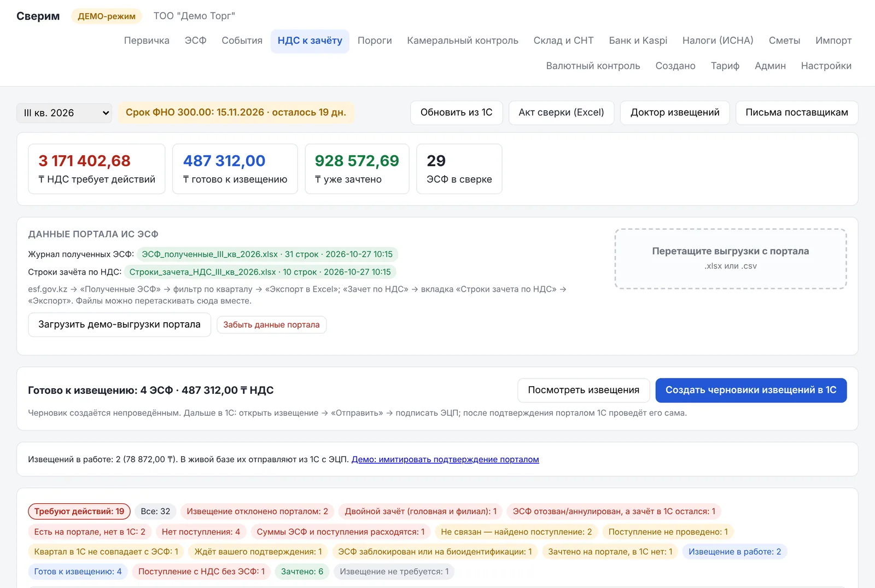Open the Первичка tab
The height and width of the screenshot is (588, 875).
[147, 40]
